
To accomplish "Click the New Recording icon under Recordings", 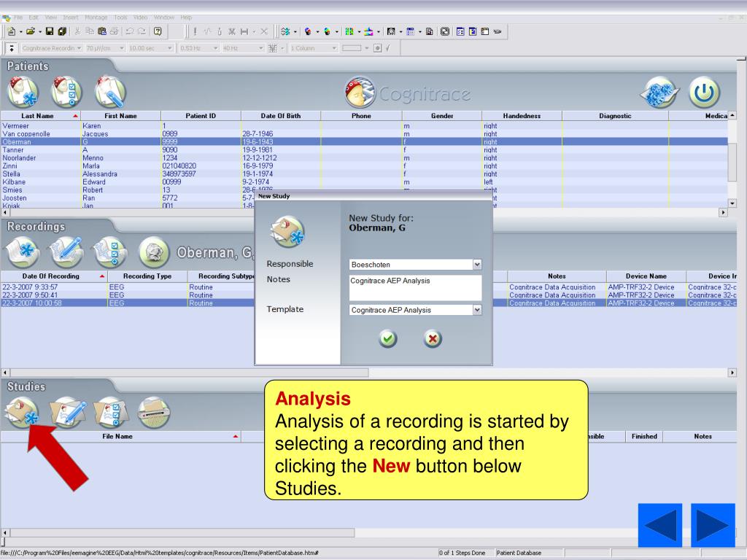I will (x=23, y=252).
